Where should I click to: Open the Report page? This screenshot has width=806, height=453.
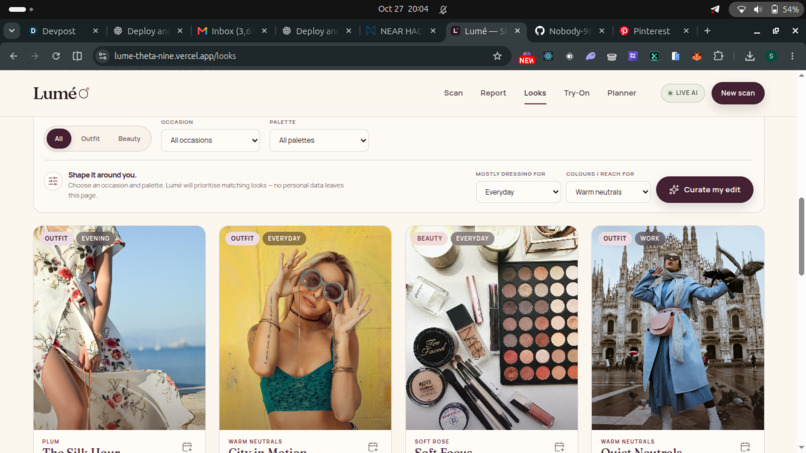pyautogui.click(x=493, y=93)
